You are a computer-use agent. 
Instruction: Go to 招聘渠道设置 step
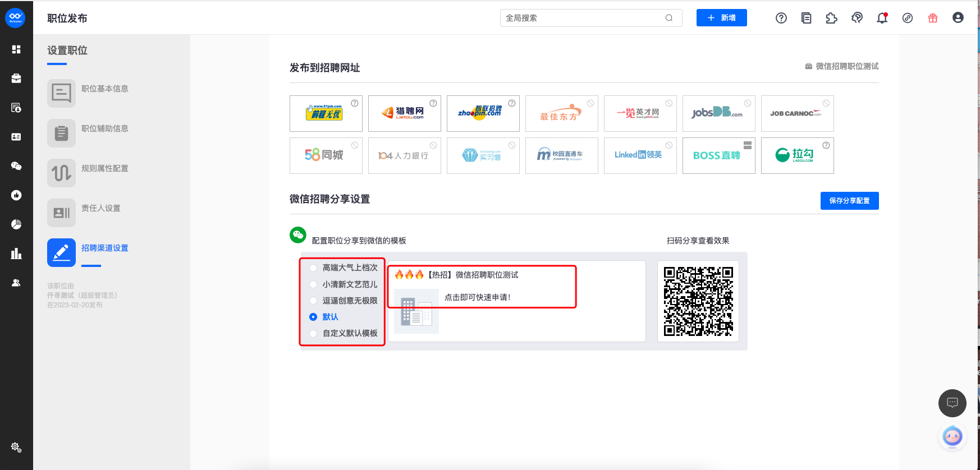pyautogui.click(x=88, y=252)
